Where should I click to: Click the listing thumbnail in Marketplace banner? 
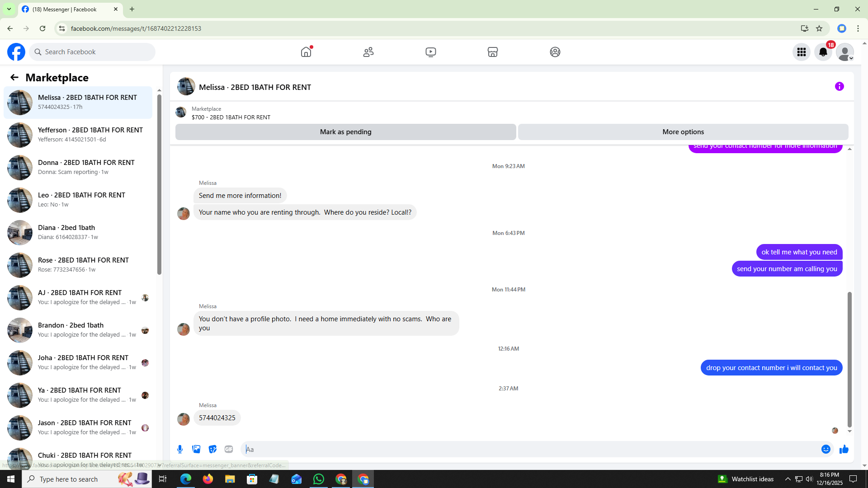coord(181,112)
